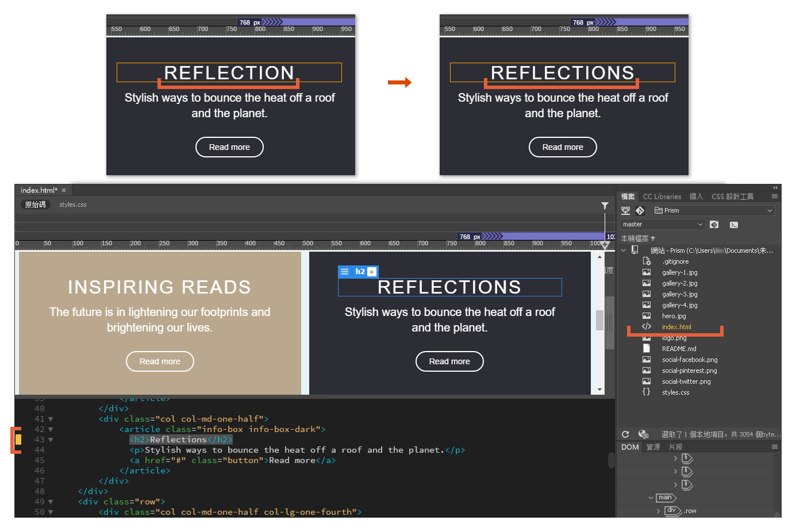
Task: Switch to the CSS 設計工具 tab
Action: point(732,196)
